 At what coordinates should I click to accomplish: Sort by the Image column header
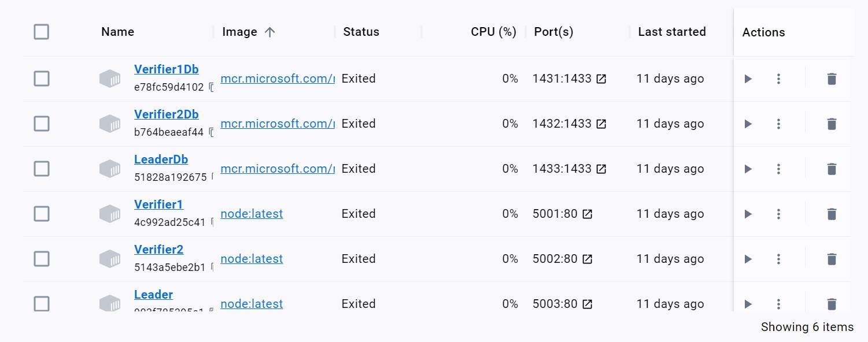pos(239,32)
